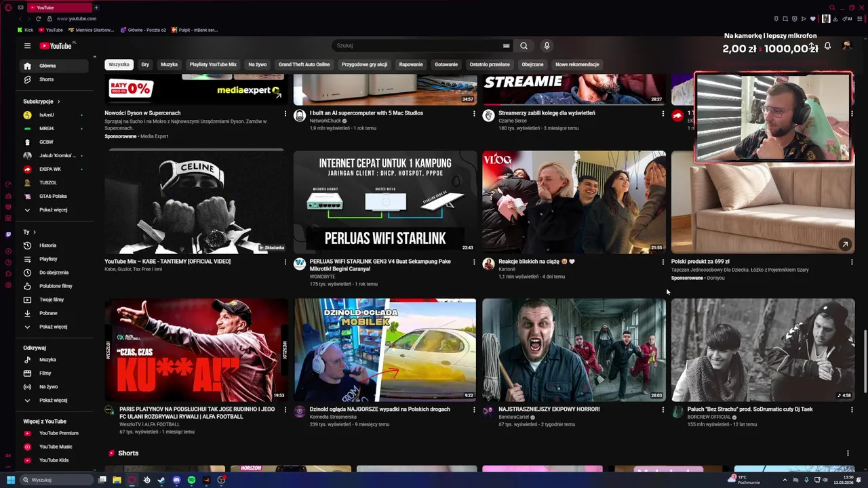This screenshot has height=488, width=868.
Task: Open the Shorts section options menu
Action: coord(848,453)
